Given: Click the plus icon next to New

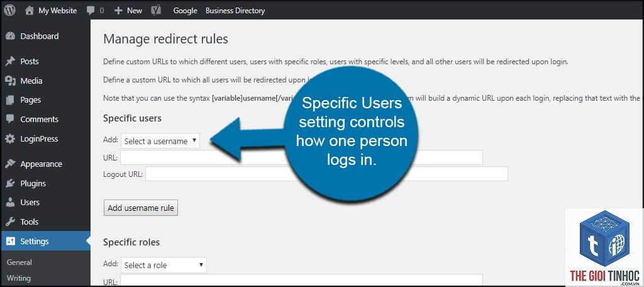Looking at the screenshot, I should click(x=118, y=11).
